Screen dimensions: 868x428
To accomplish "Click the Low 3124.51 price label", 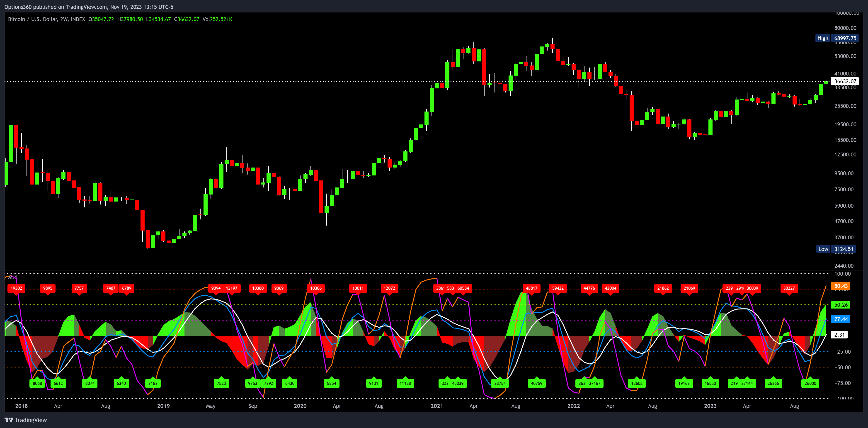I will coord(836,249).
